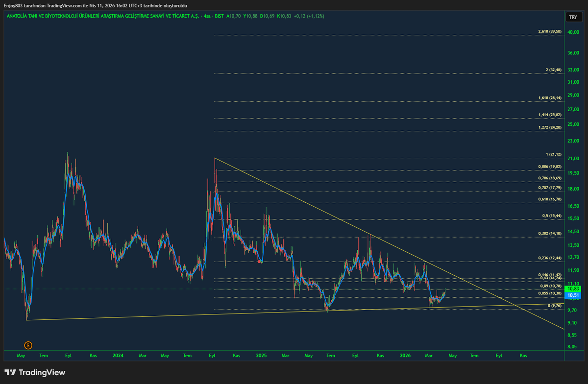Click the orange S split marker icon

click(28, 345)
